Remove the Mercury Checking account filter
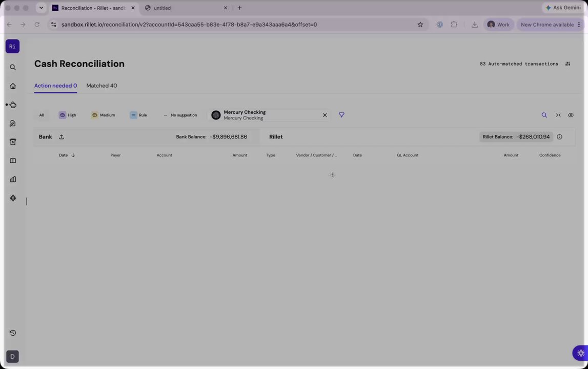The image size is (588, 369). 325,115
